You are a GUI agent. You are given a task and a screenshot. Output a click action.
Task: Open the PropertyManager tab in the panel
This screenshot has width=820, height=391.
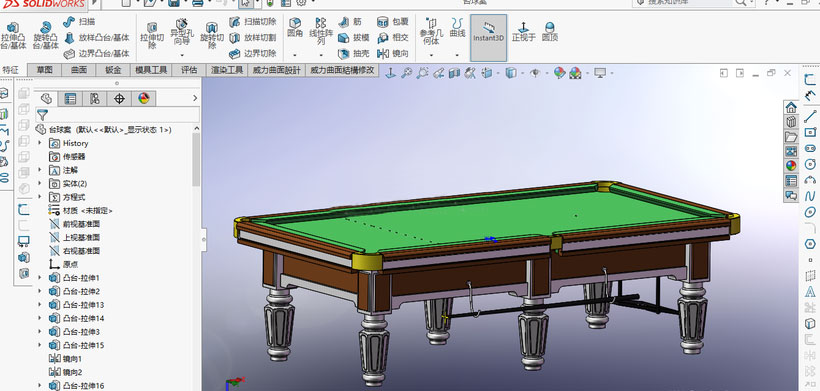[70, 98]
